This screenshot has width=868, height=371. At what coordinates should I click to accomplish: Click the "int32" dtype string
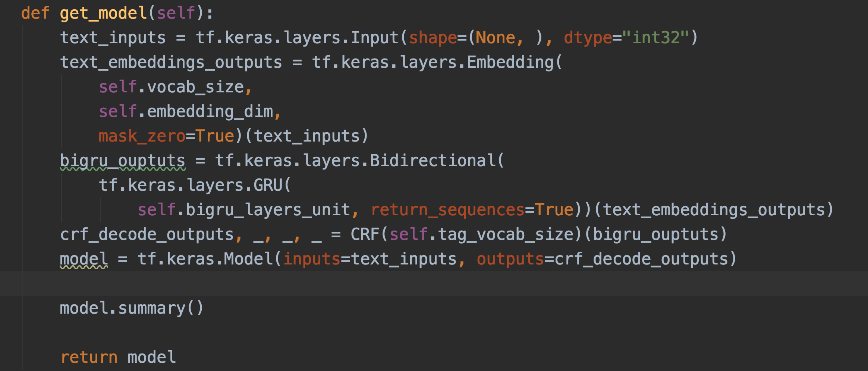coord(655,37)
